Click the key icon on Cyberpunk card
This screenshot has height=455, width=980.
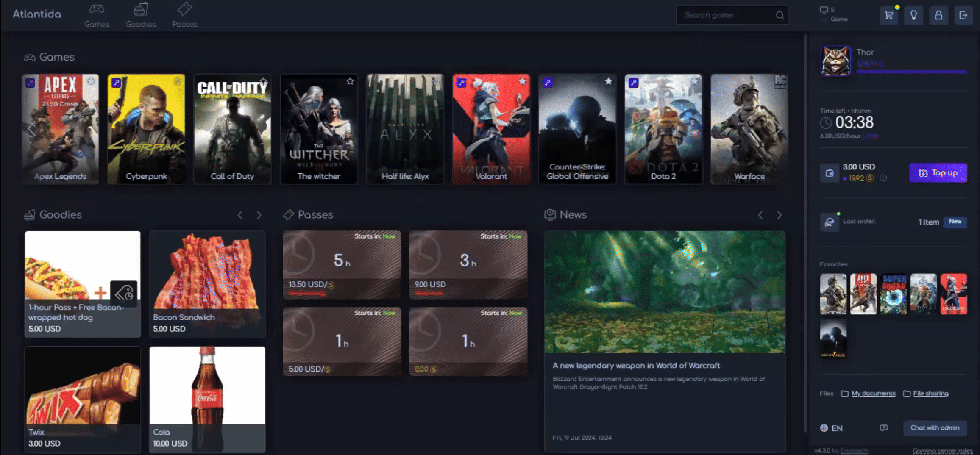click(116, 83)
